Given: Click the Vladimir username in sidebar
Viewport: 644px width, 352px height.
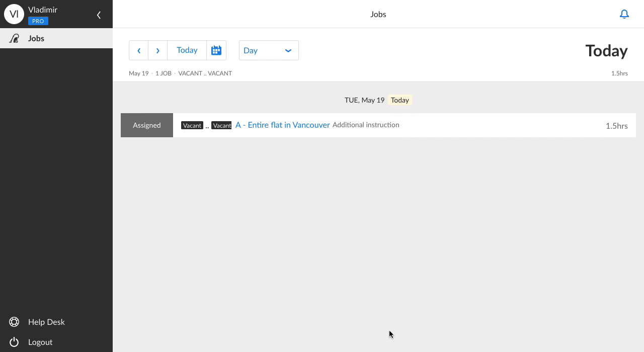Looking at the screenshot, I should click(x=43, y=10).
